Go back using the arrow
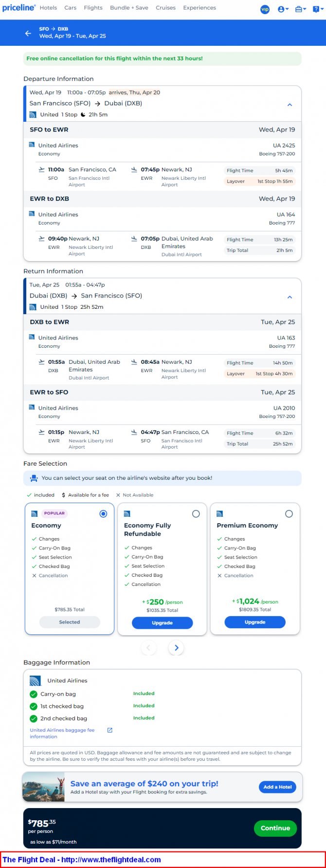Screen dimensions: 326x868 coord(28,33)
